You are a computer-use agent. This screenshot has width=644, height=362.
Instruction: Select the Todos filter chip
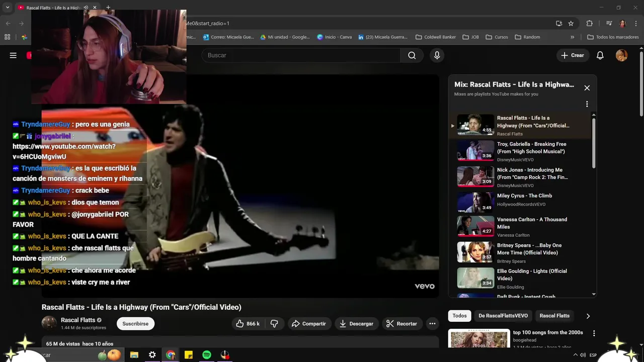pos(459,316)
